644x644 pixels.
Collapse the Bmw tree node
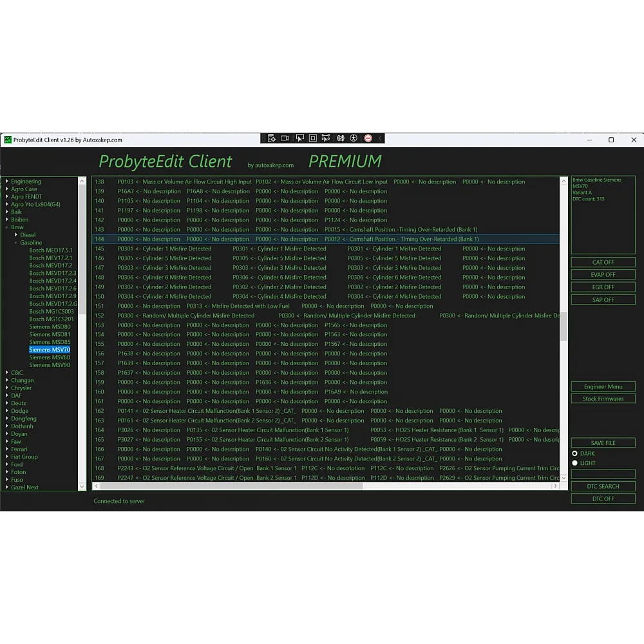[7, 227]
